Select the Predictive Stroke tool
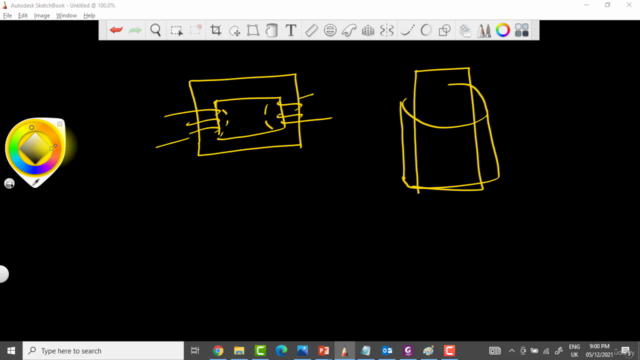The image size is (640, 360). point(426,30)
